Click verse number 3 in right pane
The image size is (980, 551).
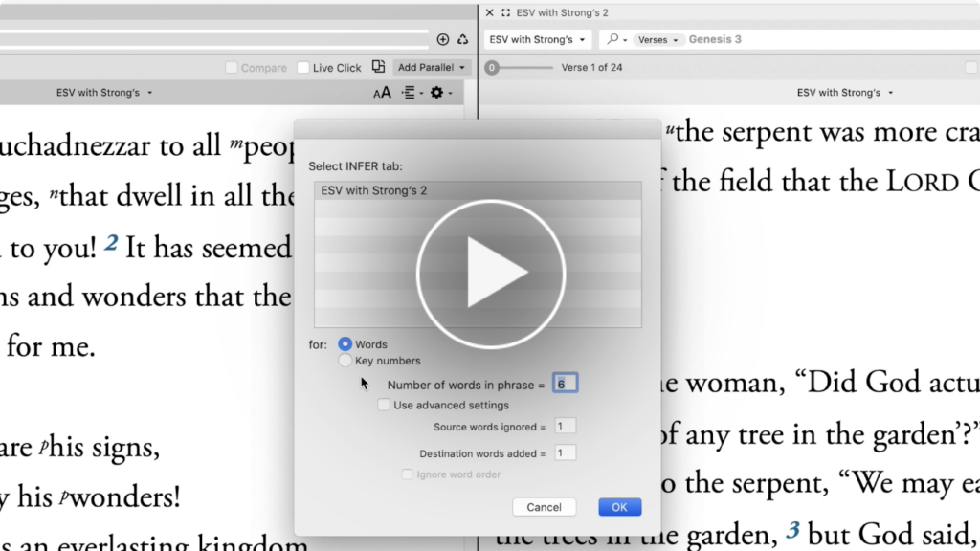(792, 530)
